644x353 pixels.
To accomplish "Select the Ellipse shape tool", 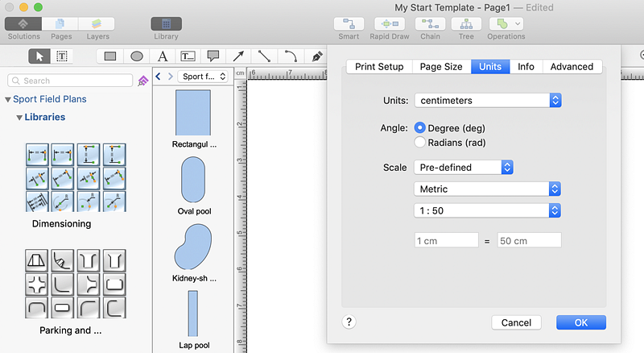I will (137, 56).
